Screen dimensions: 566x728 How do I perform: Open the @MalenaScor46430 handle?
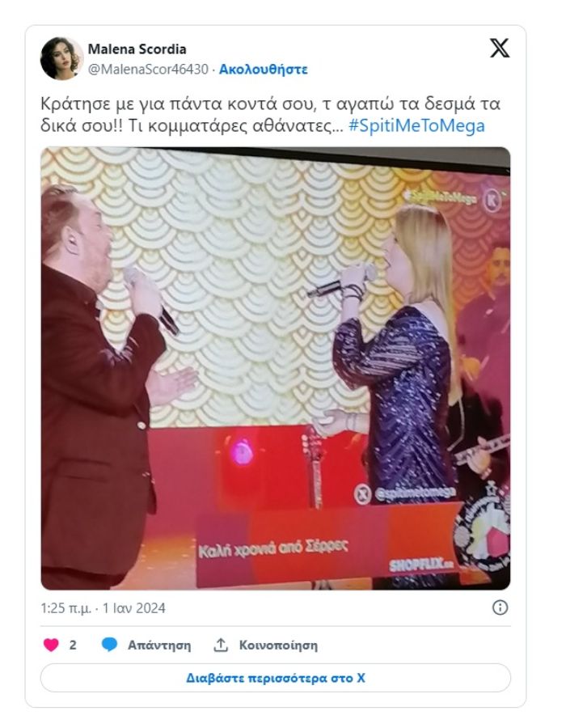click(x=148, y=70)
